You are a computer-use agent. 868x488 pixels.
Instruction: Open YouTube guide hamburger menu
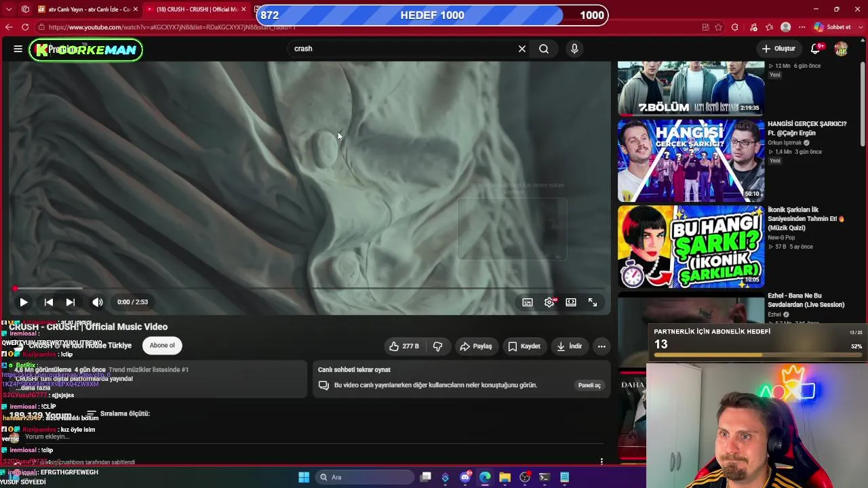point(18,49)
